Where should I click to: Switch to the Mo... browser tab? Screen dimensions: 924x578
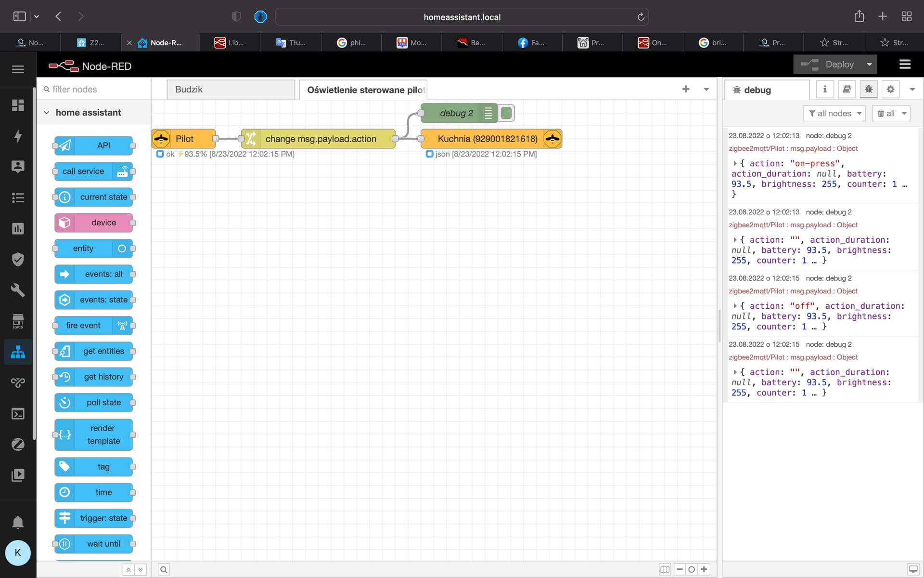pos(411,42)
